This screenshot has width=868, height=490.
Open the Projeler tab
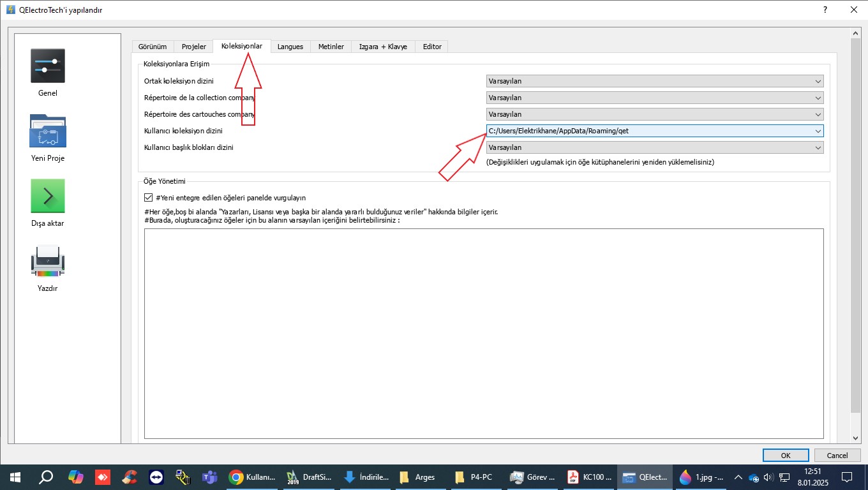194,47
